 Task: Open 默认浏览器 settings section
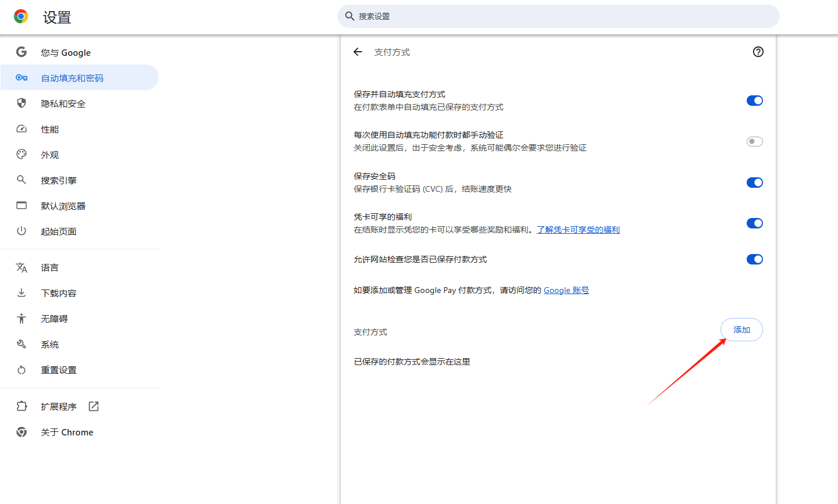pos(80,206)
